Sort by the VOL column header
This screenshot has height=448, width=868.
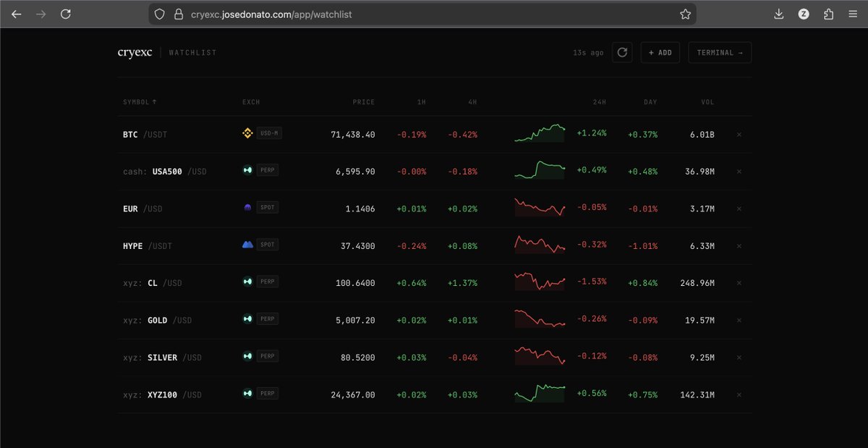coord(707,102)
